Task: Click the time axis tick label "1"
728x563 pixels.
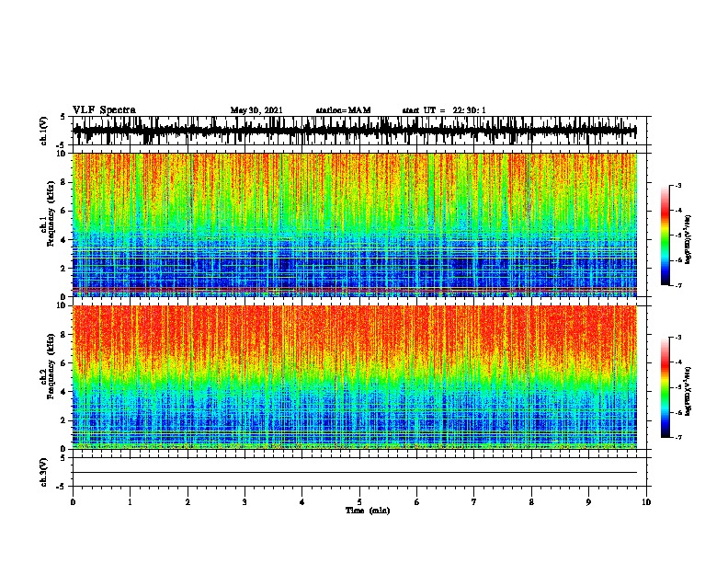Action: [x=130, y=502]
